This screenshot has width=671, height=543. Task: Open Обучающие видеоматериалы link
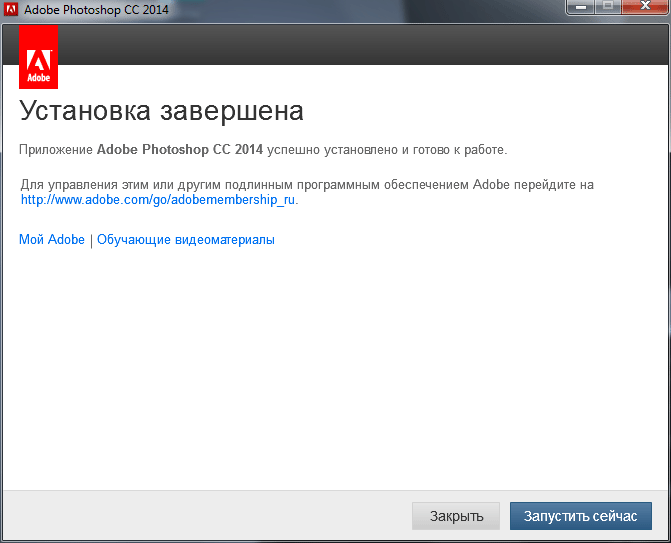pos(185,240)
